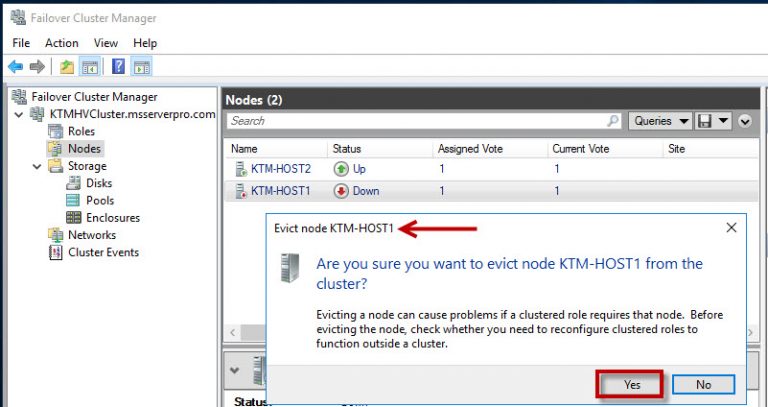Click the Up one level folder icon
Image resolution: width=768 pixels, height=407 pixels.
pos(67,67)
